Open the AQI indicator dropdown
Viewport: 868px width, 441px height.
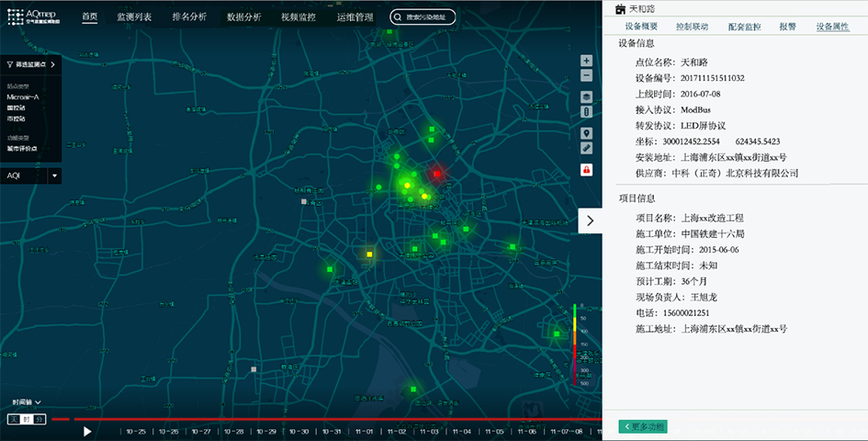tap(53, 175)
